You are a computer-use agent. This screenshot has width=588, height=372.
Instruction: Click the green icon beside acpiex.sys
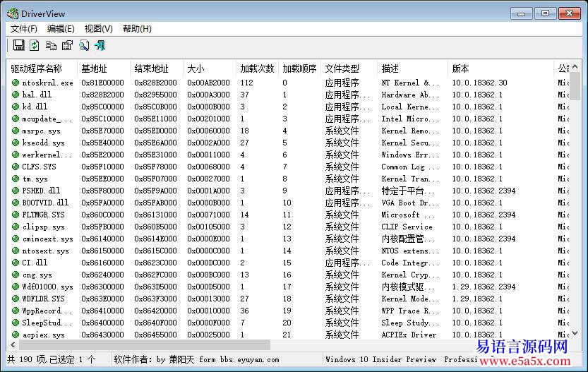(16, 335)
